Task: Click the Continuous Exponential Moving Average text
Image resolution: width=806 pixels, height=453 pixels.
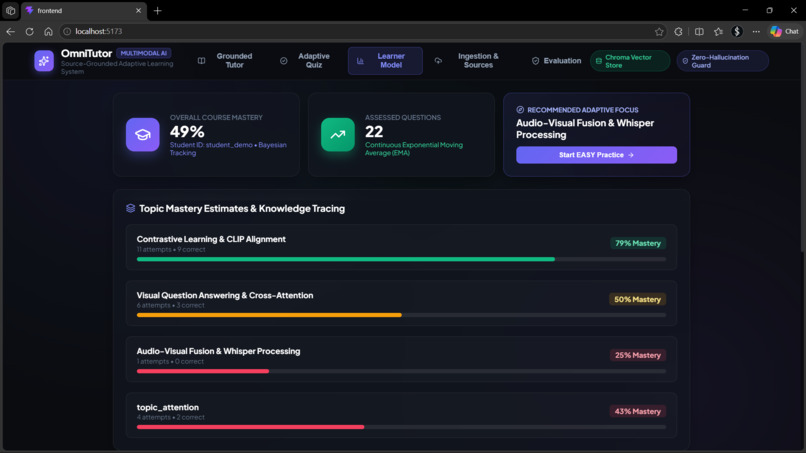Action: (x=414, y=149)
